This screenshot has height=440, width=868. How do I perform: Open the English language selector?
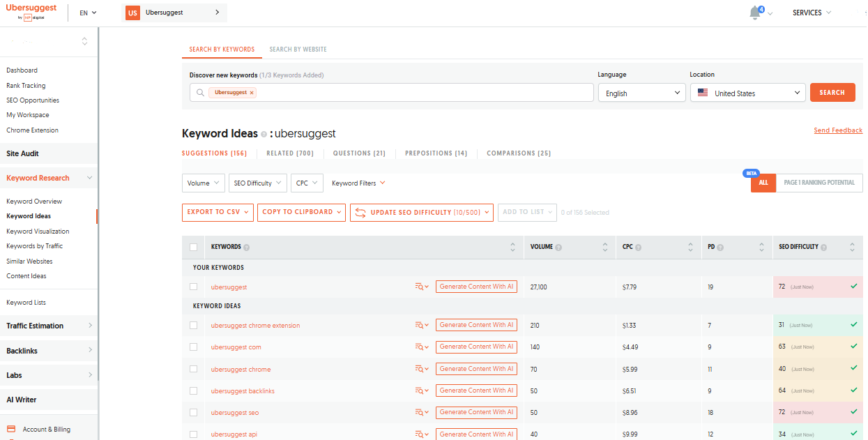[x=642, y=93]
